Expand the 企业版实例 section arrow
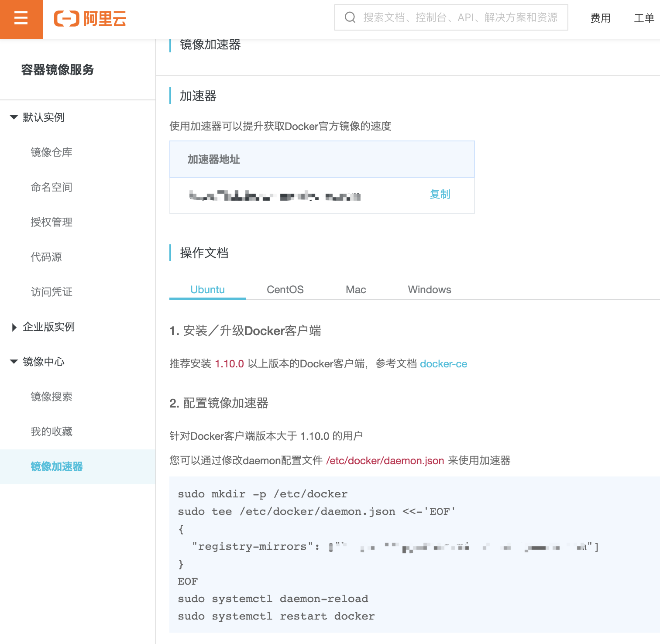Viewport: 660px width, 644px height. [14, 327]
